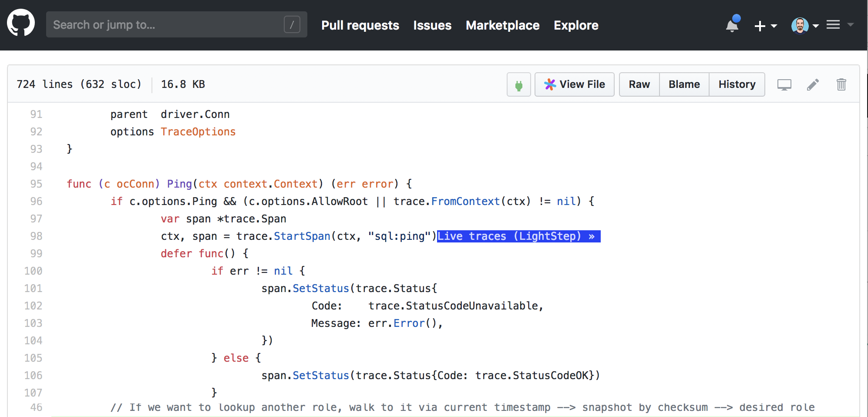
Task: Focus the Search or jump to field
Action: 176,24
